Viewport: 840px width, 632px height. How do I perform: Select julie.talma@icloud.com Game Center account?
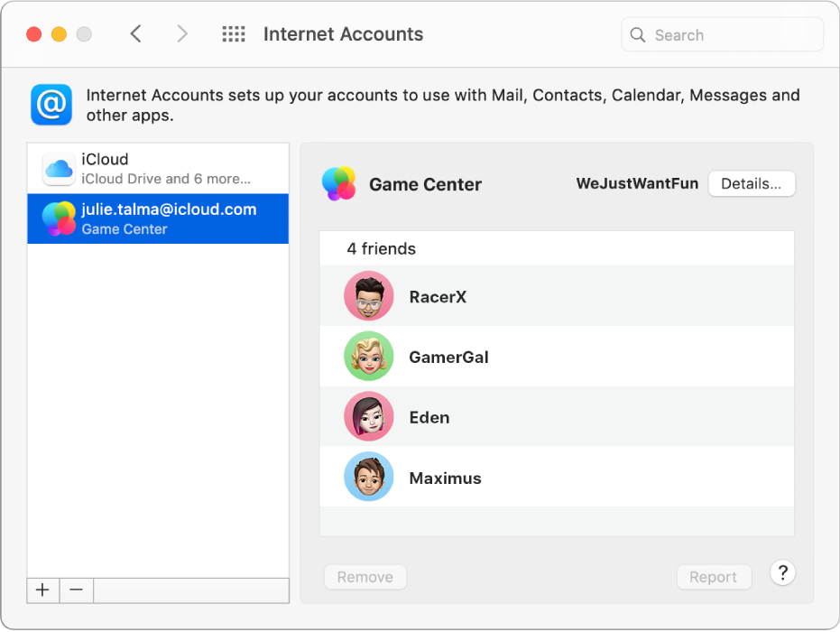click(x=158, y=218)
